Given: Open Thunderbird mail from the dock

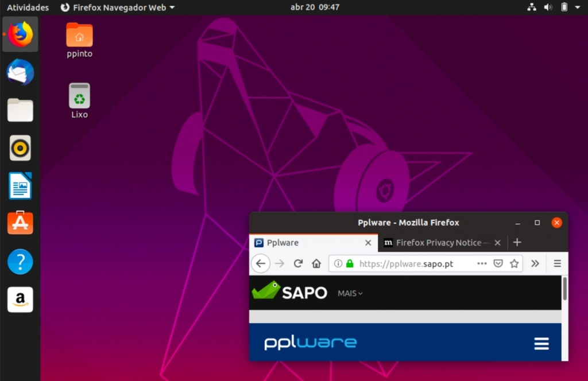Looking at the screenshot, I should (x=20, y=72).
